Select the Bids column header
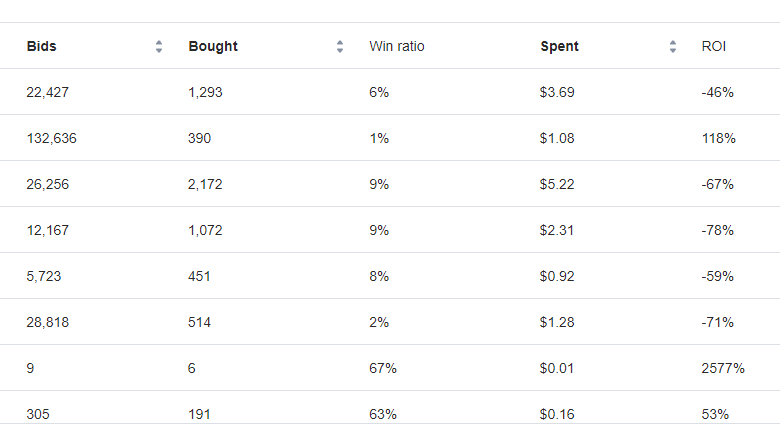 tap(41, 46)
